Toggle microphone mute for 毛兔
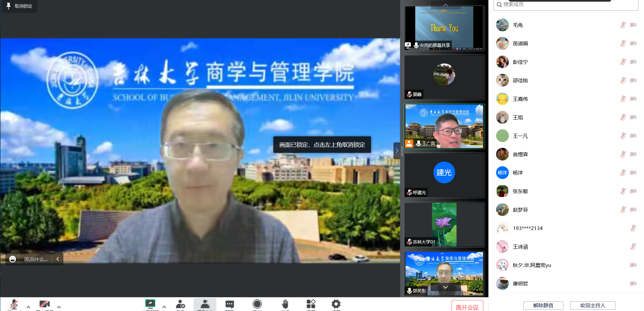This screenshot has height=311, width=644. coord(623,25)
